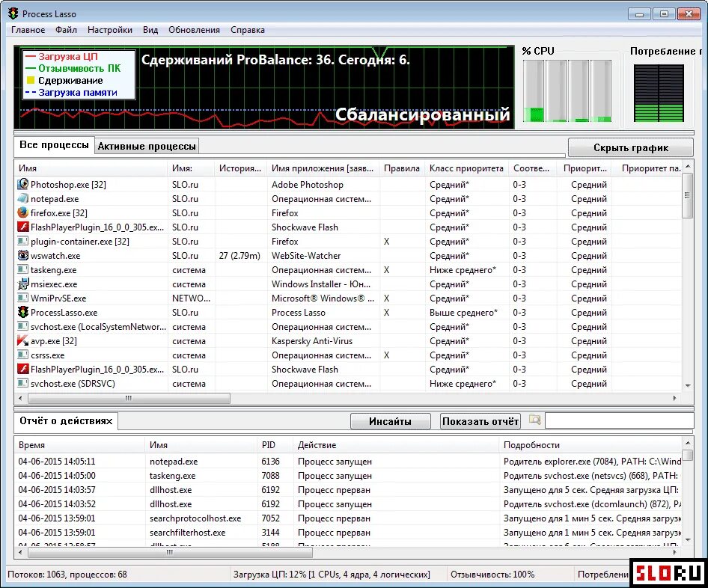Open the Настройки menu

tap(110, 30)
